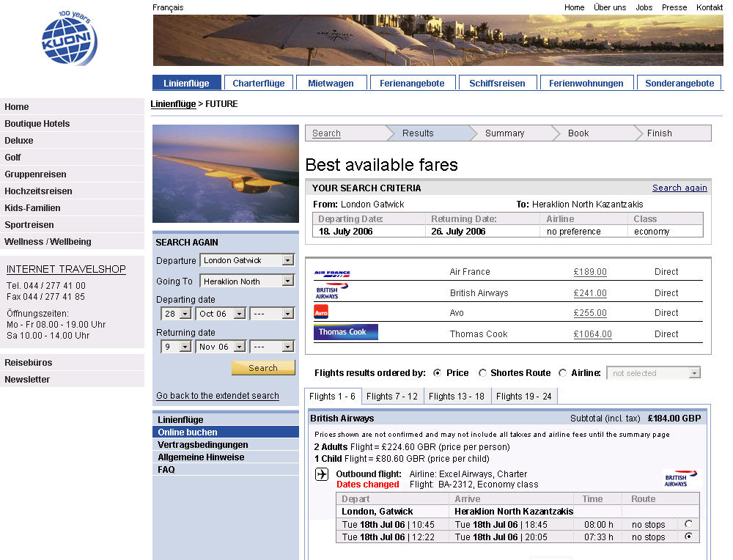This screenshot has height=560, width=733.
Task: Show the Flights 1 - 6 tab
Action: click(x=332, y=396)
